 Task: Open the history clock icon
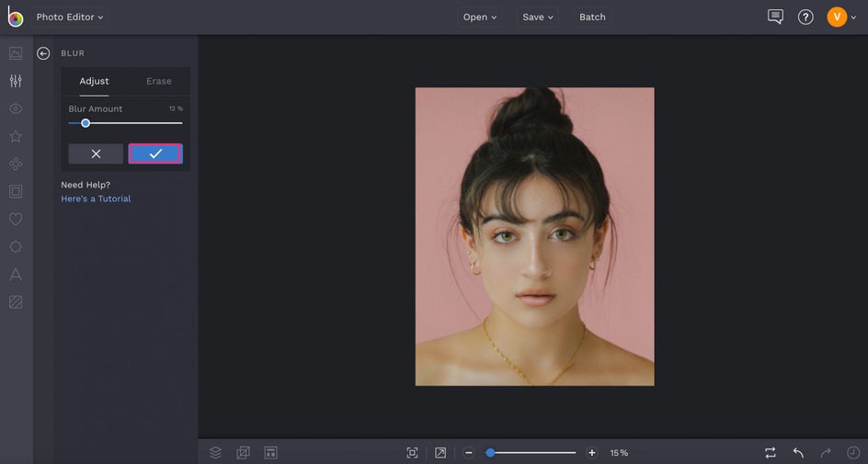853,452
